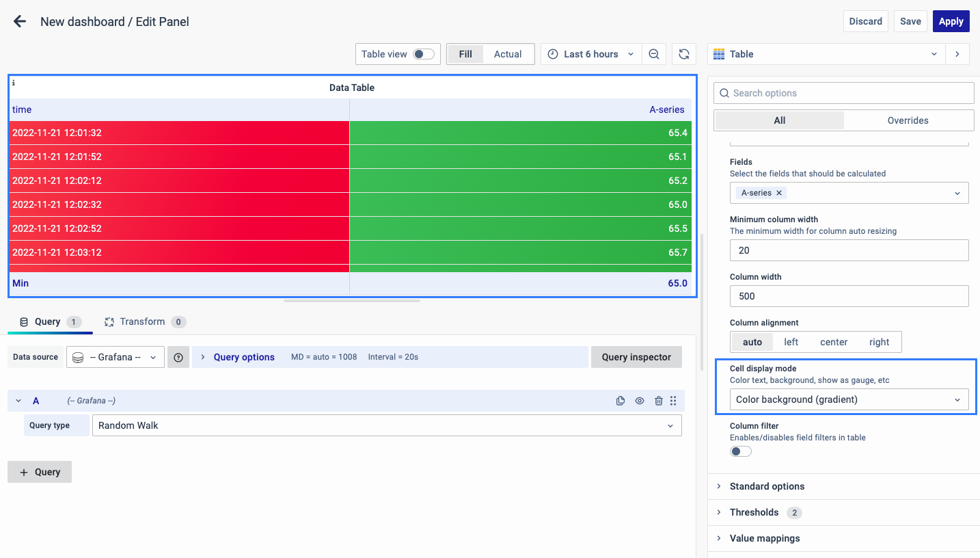The height and width of the screenshot is (558, 980).
Task: Enable the Column filter switch
Action: click(741, 451)
